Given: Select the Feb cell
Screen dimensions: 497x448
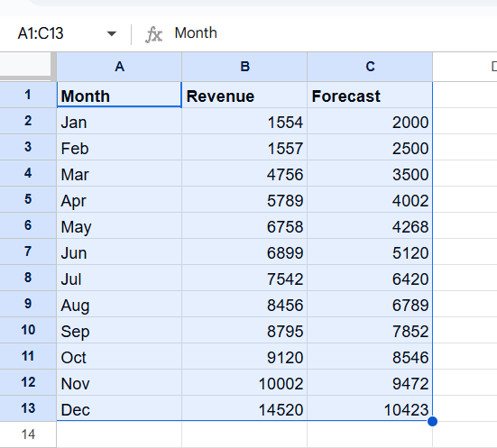Looking at the screenshot, I should click(119, 147).
